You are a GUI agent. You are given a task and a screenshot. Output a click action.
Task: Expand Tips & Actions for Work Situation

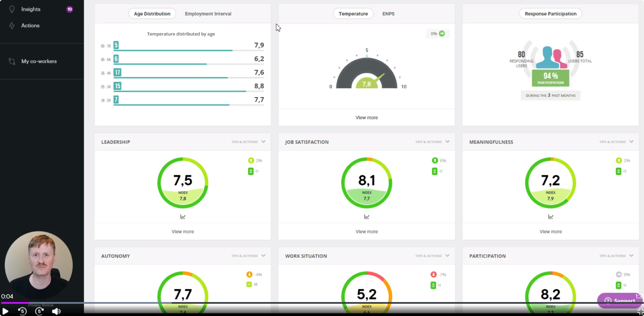point(432,256)
